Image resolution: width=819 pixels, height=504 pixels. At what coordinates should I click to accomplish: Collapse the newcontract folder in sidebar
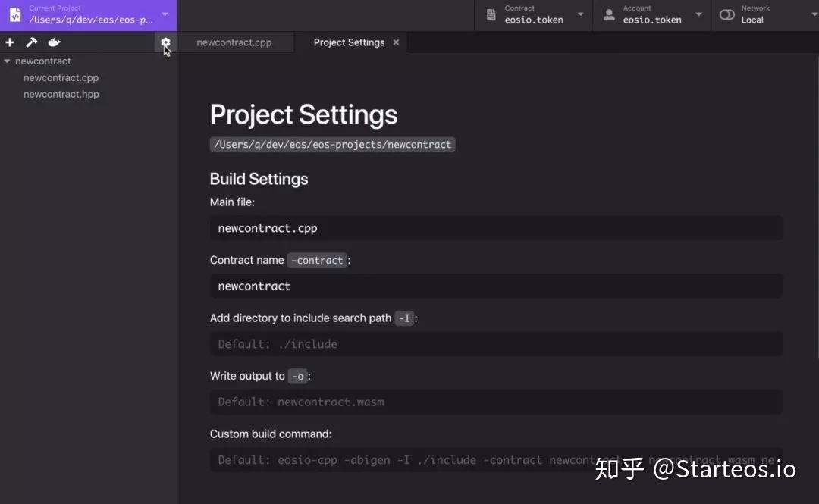[x=8, y=61]
